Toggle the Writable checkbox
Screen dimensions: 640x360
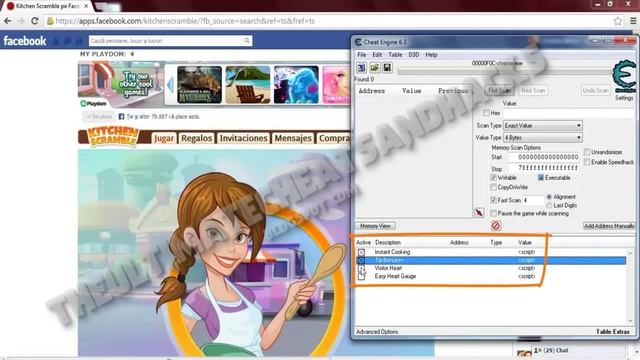493,178
